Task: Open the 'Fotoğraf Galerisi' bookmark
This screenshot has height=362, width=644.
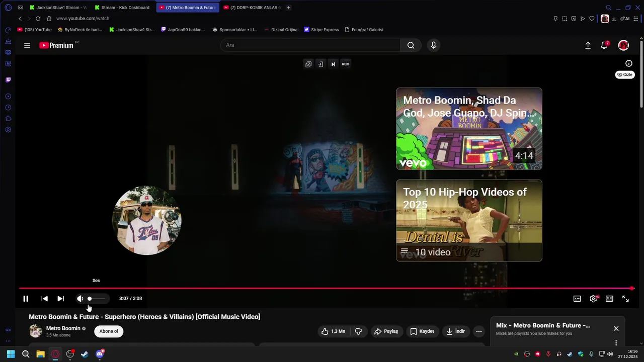Action: [x=364, y=30]
